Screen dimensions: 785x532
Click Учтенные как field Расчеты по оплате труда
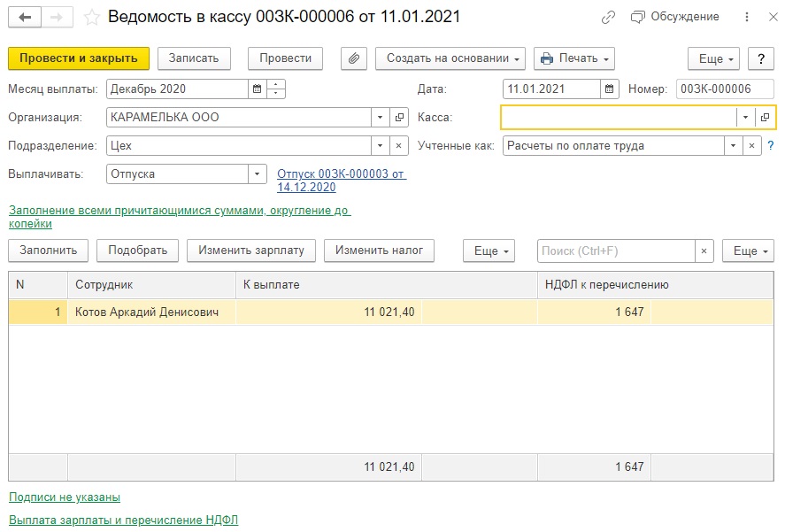(613, 146)
